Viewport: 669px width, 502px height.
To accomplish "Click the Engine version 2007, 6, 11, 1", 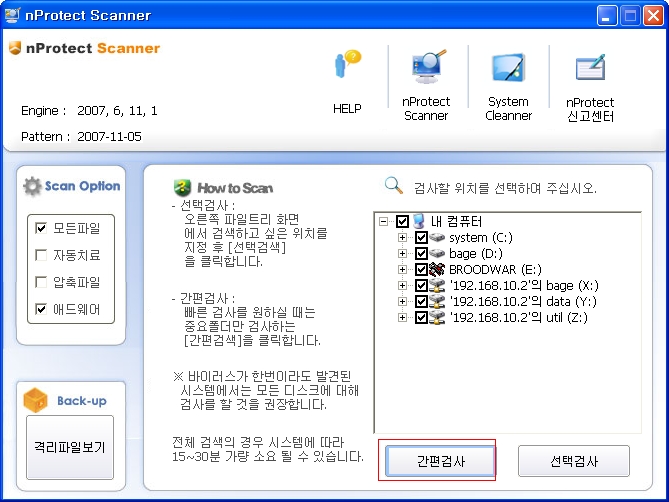I will [117, 111].
